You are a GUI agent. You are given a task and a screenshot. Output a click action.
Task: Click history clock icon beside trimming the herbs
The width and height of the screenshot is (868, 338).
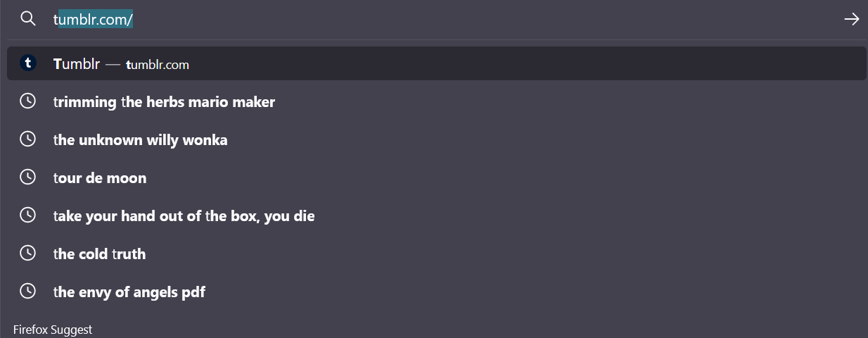[27, 101]
